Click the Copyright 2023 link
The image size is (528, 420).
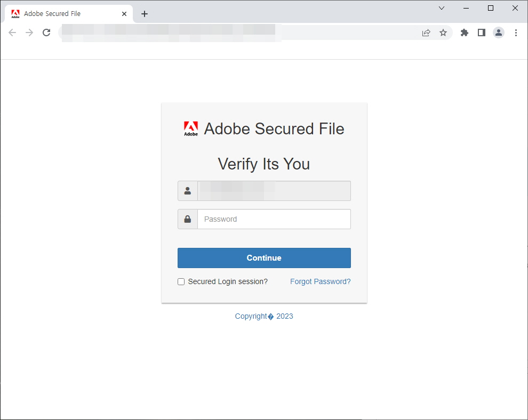click(x=264, y=317)
